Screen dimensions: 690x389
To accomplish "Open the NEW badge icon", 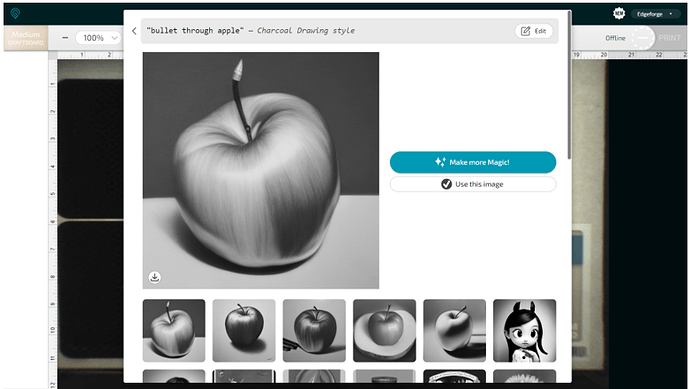I will pos(619,14).
